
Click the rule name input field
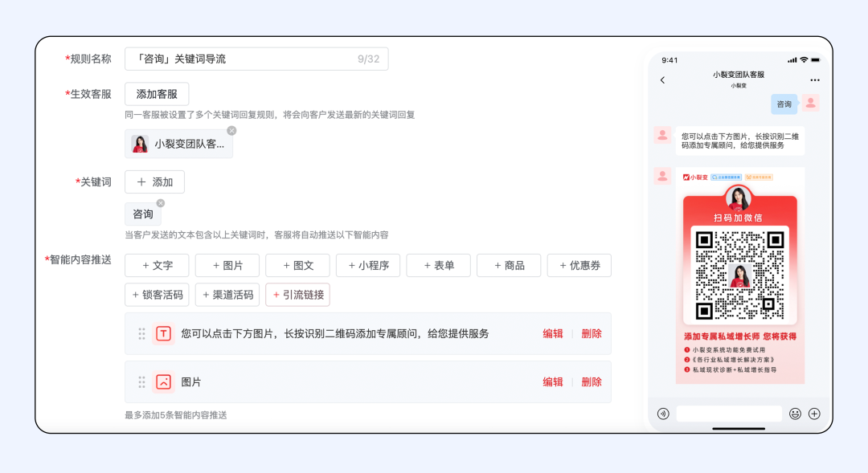249,58
